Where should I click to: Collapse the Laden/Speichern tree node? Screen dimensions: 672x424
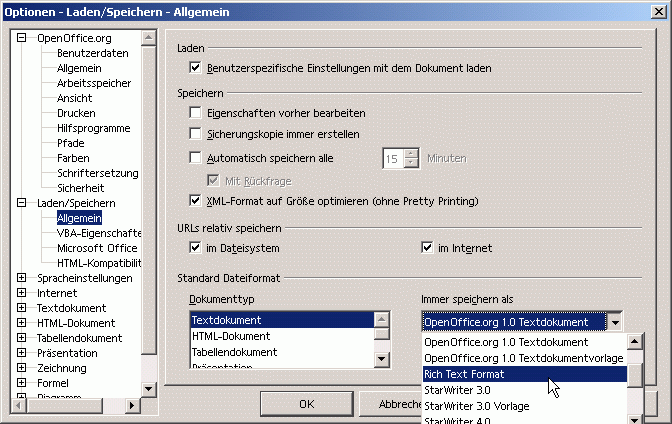pos(21,203)
